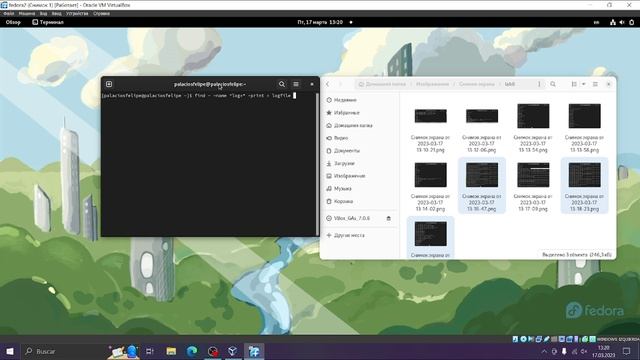Screen dimensions: 640x360
Task: Click Изображения in path bar
Action: click(433, 84)
